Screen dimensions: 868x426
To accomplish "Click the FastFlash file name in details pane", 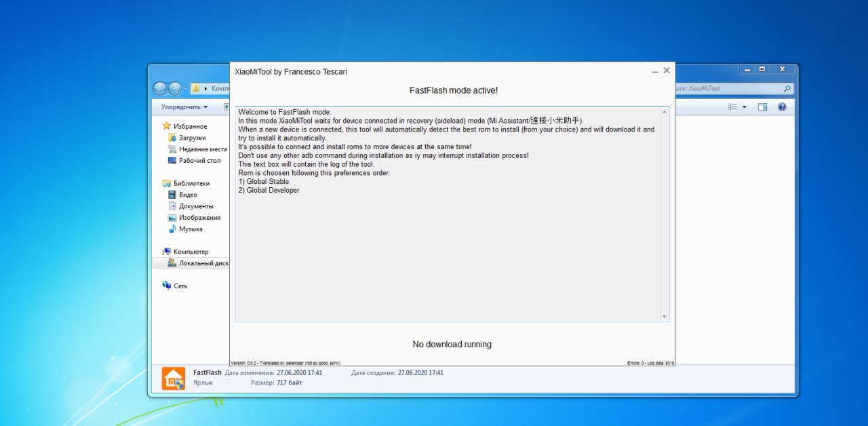I will (x=208, y=372).
